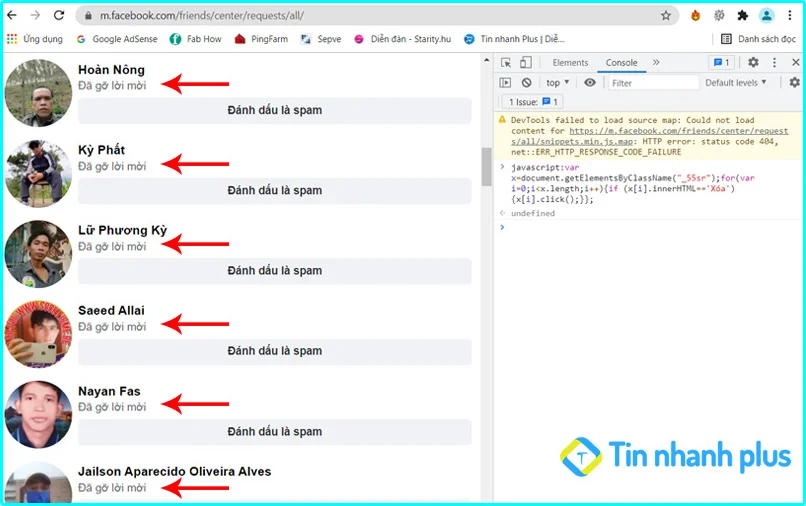Open Jailson Aparecido Oliveira Alves name link
Image resolution: width=806 pixels, height=506 pixels.
pyautogui.click(x=175, y=472)
